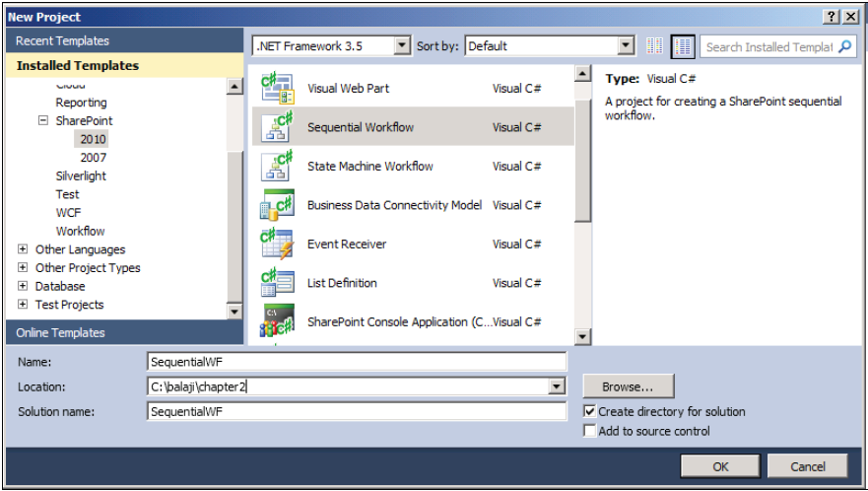Enable Add to source control checkbox
This screenshot has height=491, width=868.
tap(590, 431)
